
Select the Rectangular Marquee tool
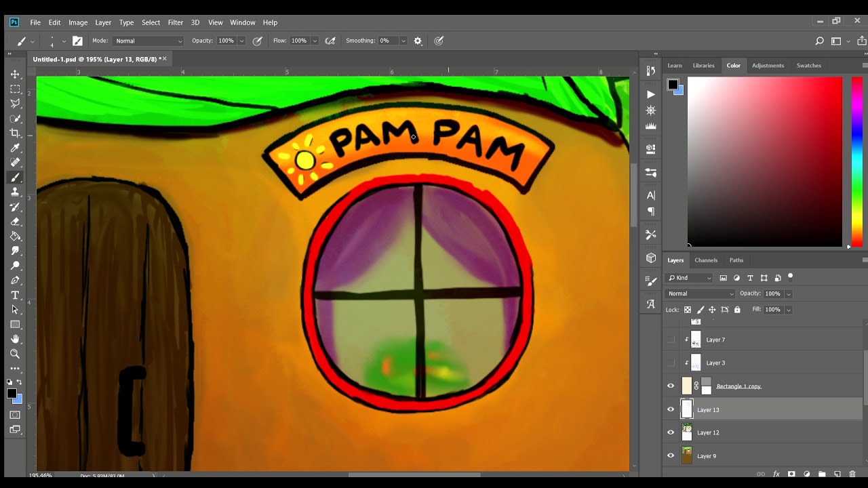point(15,89)
